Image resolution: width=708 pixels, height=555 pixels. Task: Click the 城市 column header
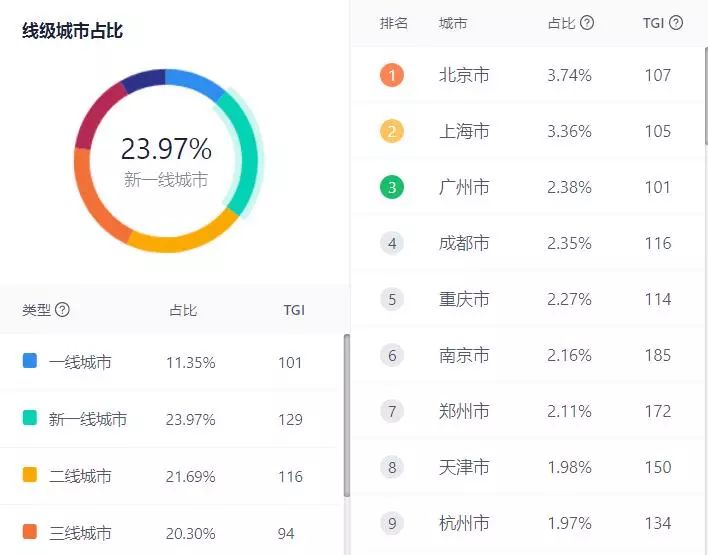pyautogui.click(x=452, y=22)
